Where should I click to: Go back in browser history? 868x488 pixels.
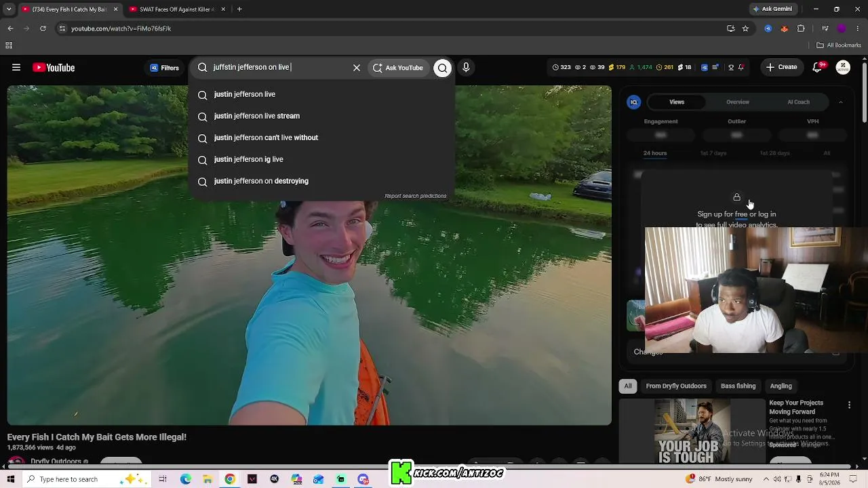pyautogui.click(x=10, y=28)
